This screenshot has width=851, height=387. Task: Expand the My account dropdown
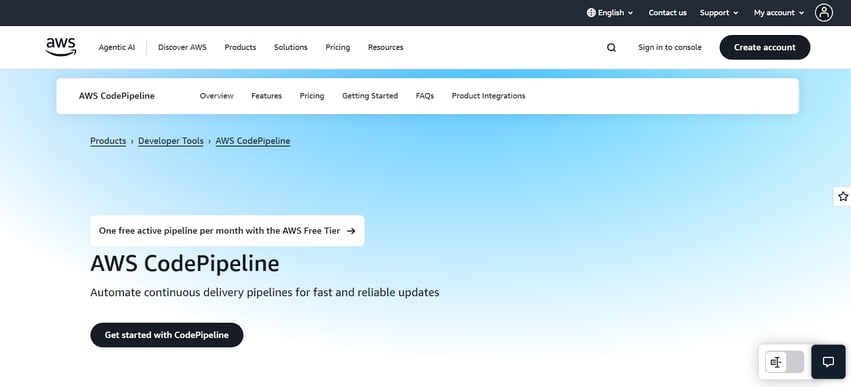[778, 12]
